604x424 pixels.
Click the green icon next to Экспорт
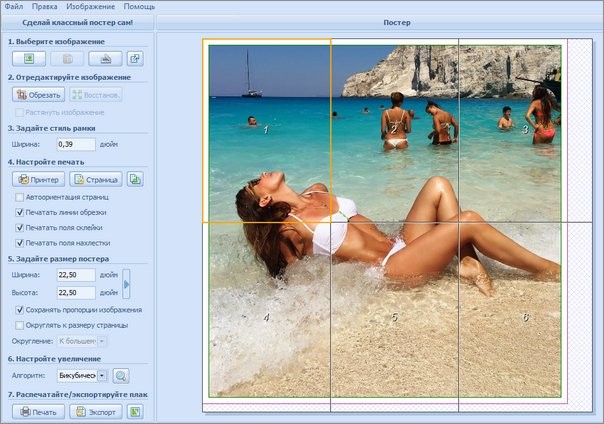point(135,411)
